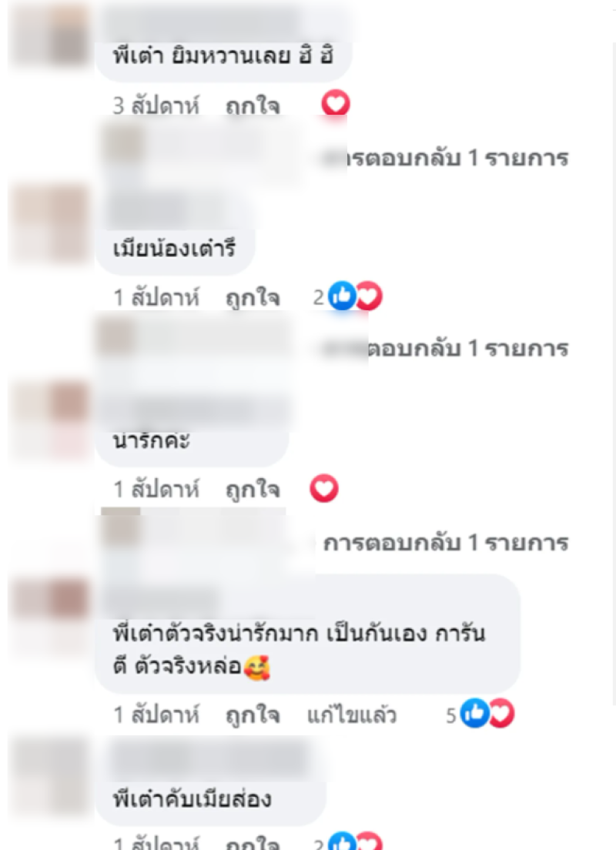
Task: Click red heart reaction beside count 5
Action: click(501, 714)
